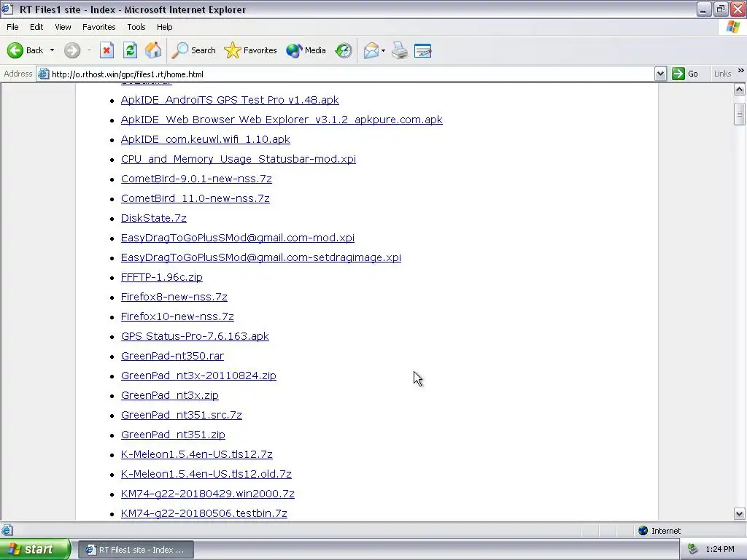Expand the Mail options dropdown arrow
747x560 pixels.
[383, 50]
